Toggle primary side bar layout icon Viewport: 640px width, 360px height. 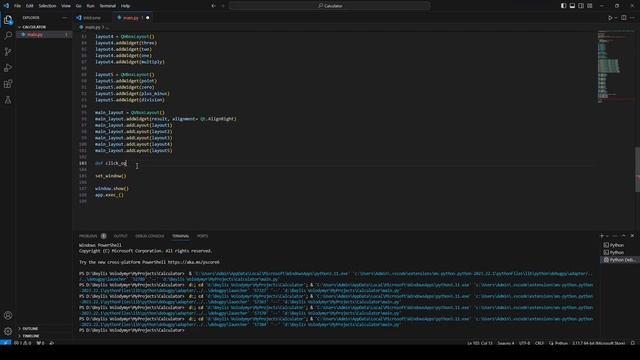point(563,6)
